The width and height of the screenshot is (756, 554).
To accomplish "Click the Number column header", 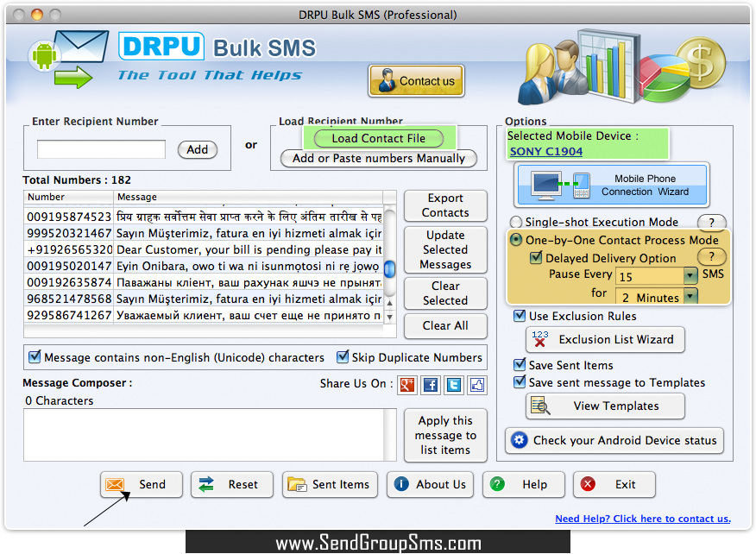I will (x=69, y=197).
